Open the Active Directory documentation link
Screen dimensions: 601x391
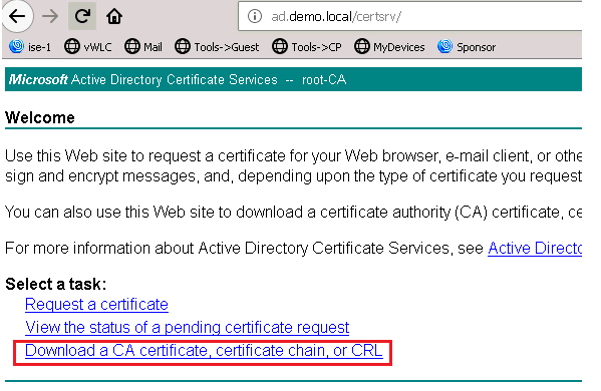point(535,248)
